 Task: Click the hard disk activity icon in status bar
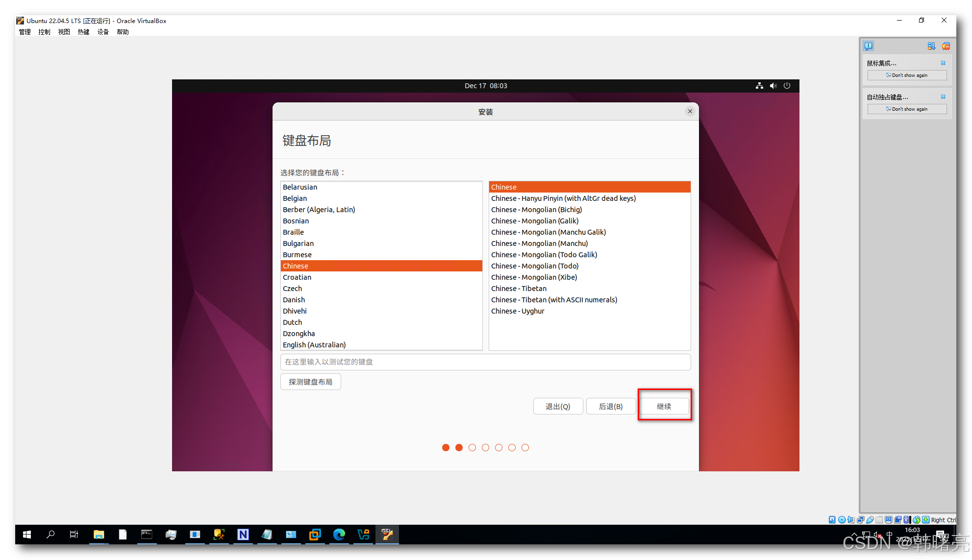point(832,520)
